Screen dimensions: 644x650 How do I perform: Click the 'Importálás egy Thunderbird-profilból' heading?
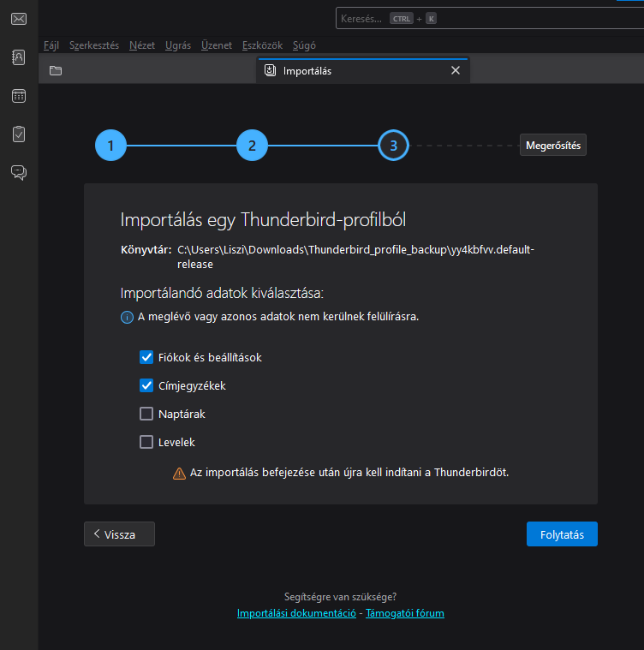pos(263,220)
